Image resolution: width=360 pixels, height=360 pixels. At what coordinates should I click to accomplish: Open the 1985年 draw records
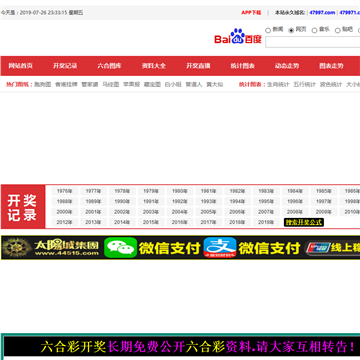click(324, 191)
